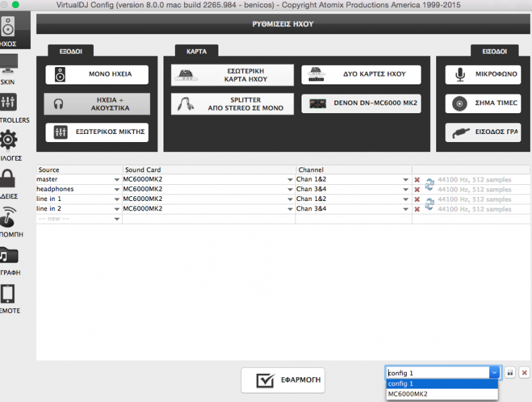Screen dimensions: 532x402
Task: Toggle the config combo box arrow
Action: pyautogui.click(x=494, y=373)
